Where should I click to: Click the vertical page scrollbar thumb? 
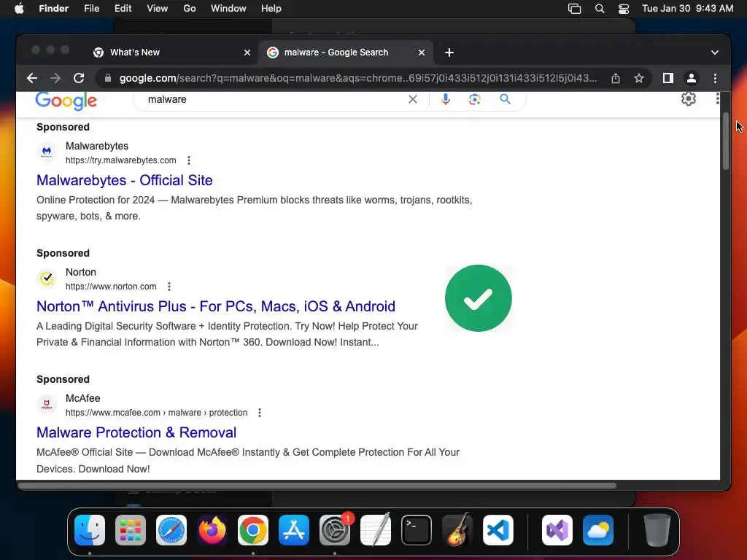tap(726, 141)
